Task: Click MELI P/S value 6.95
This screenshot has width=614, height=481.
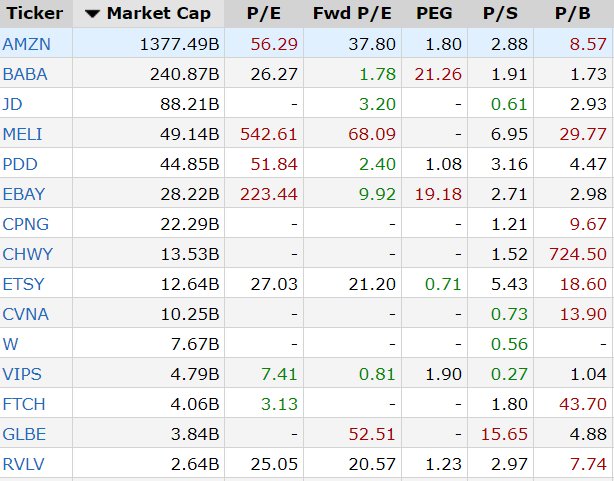Action: click(509, 134)
